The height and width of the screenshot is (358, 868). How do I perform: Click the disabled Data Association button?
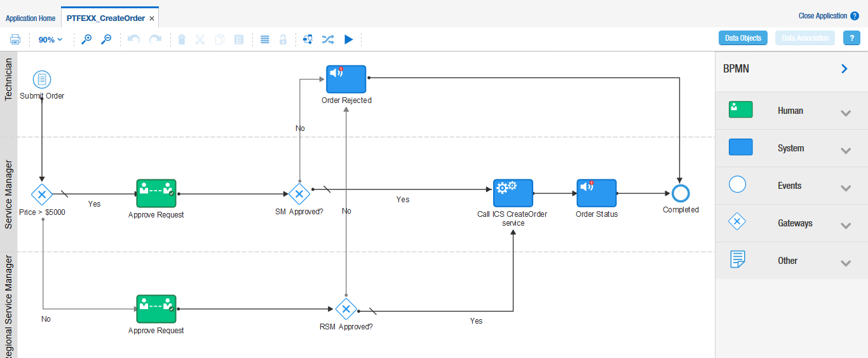805,38
